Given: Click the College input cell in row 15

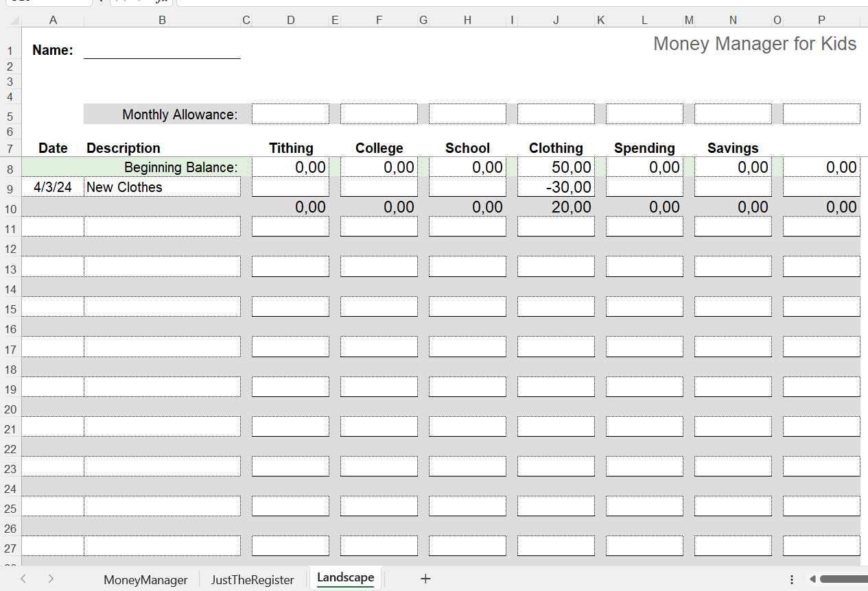Looking at the screenshot, I should click(379, 306).
